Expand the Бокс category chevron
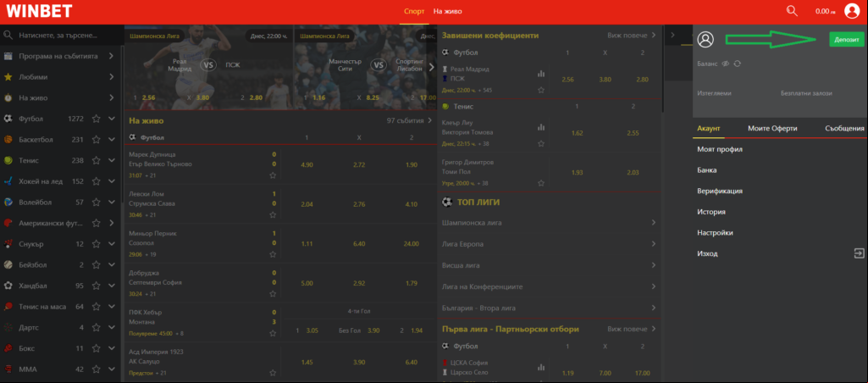This screenshot has height=383, width=868. pyautogui.click(x=112, y=348)
